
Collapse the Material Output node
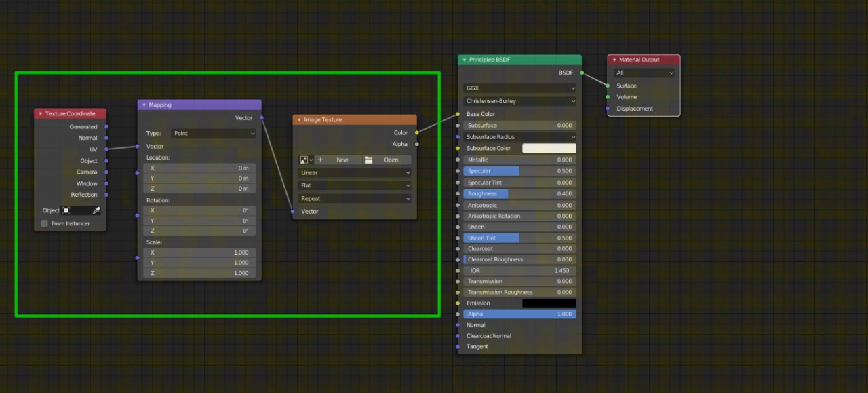[614, 60]
